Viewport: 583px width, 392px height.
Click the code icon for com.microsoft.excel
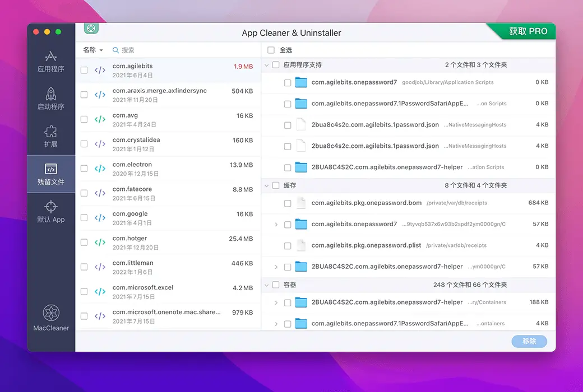click(100, 292)
